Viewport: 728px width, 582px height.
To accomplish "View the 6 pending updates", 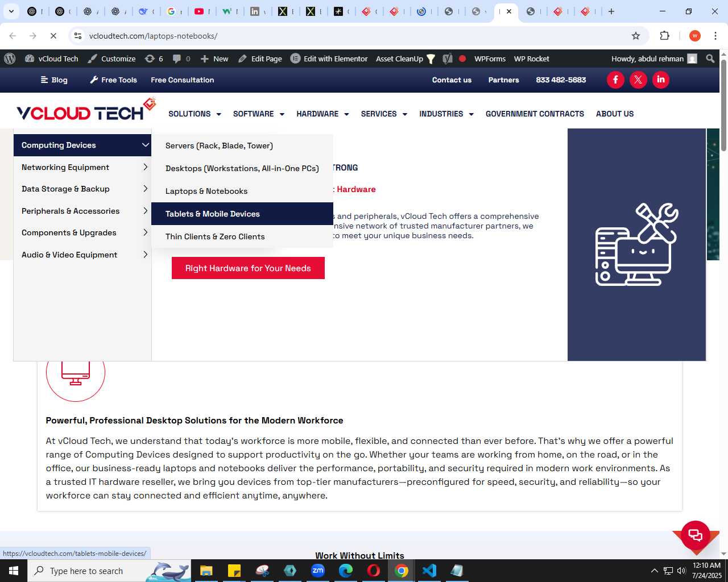I will click(x=154, y=59).
